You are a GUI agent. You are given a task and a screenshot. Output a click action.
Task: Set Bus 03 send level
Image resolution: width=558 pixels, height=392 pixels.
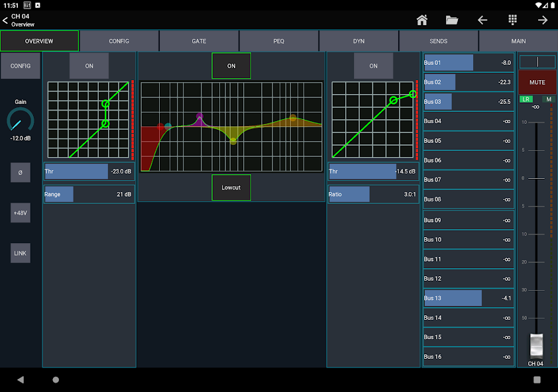pyautogui.click(x=469, y=102)
